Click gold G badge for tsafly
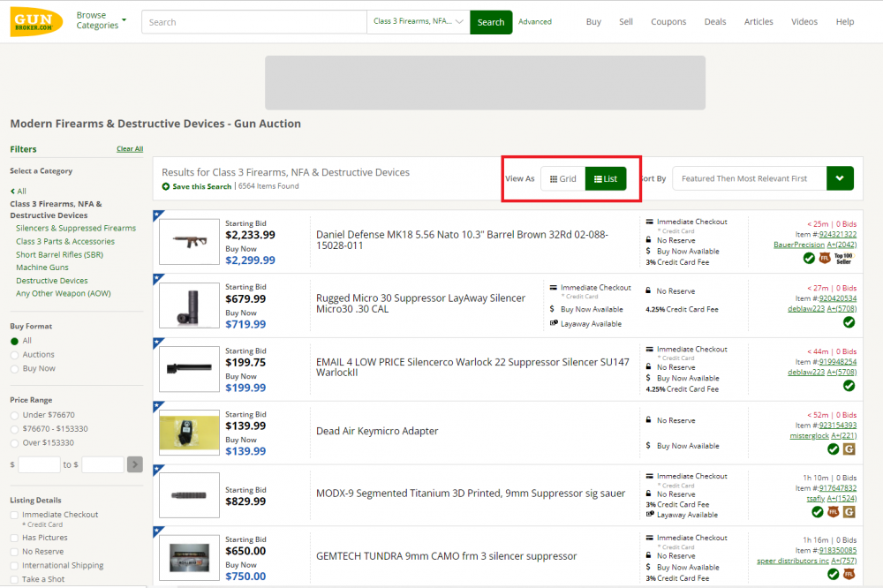Screen dimensions: 883x588 pyautogui.click(x=849, y=512)
